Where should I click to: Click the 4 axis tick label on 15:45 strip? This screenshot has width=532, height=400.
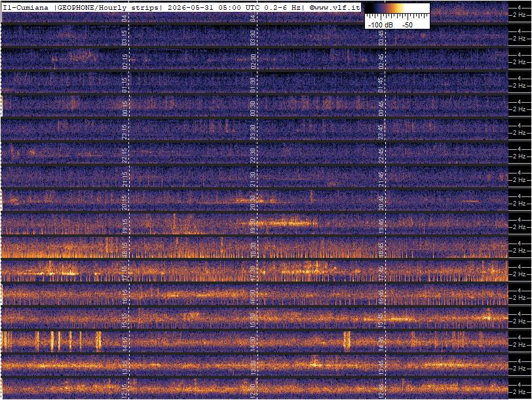(520, 314)
